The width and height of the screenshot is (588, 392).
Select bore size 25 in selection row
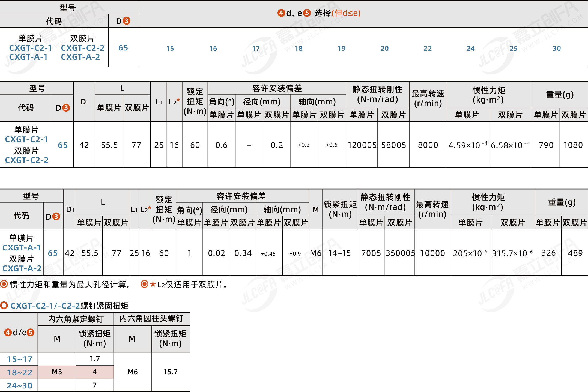514,49
